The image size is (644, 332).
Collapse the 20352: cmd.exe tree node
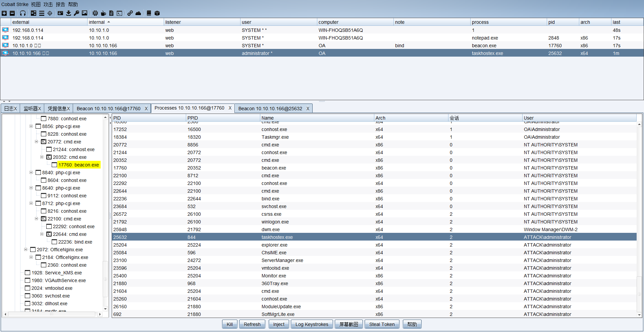[x=42, y=157]
